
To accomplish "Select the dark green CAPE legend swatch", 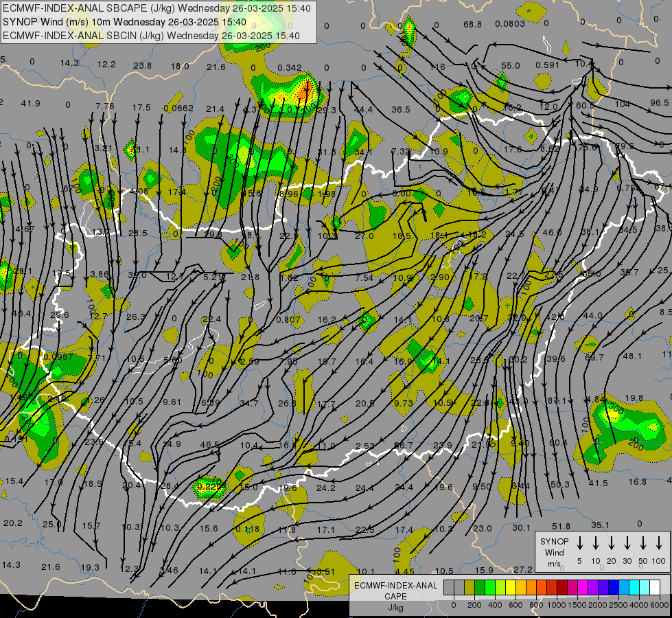I will coord(480,588).
